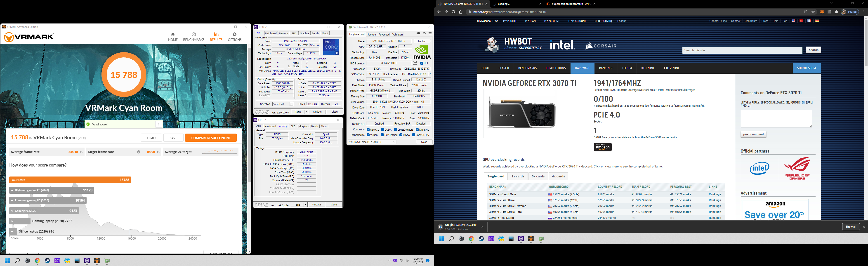Open RANKINGS in HWBOT navigation
This screenshot has width=868, height=266.
coord(606,68)
